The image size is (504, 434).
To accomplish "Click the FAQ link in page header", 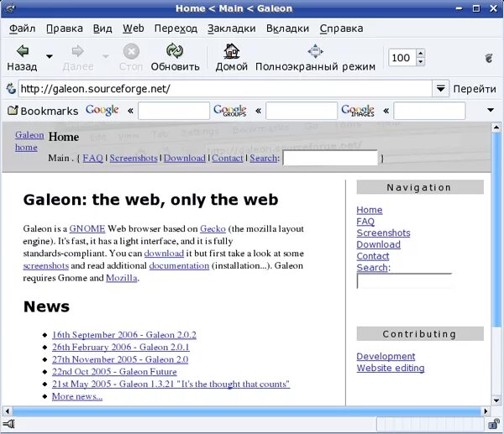I will [93, 158].
